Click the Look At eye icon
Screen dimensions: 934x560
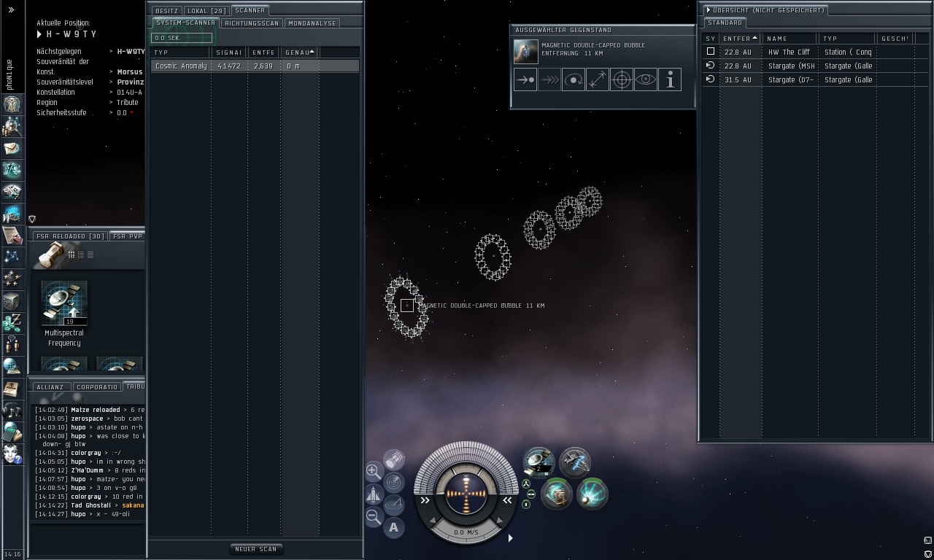[646, 80]
